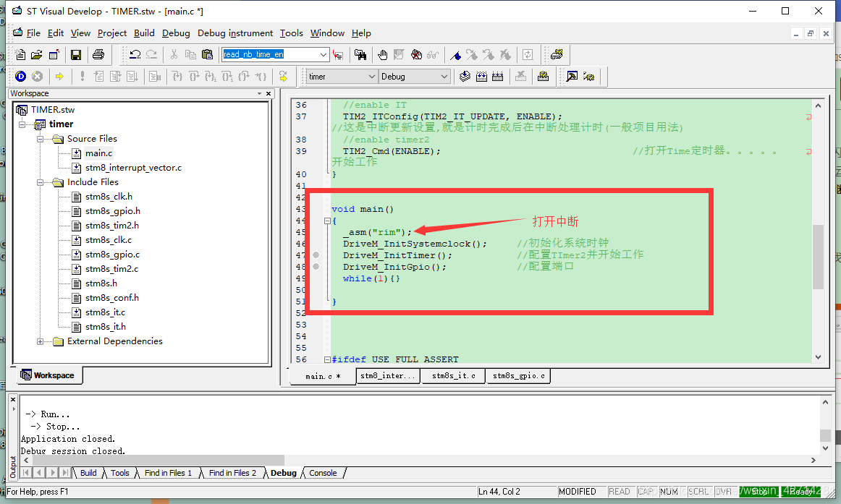Undo the last edit

click(135, 55)
